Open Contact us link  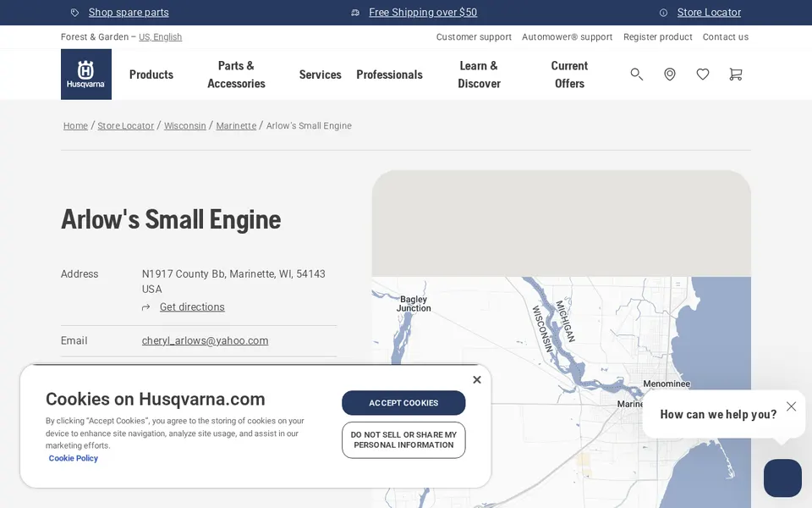tap(726, 36)
